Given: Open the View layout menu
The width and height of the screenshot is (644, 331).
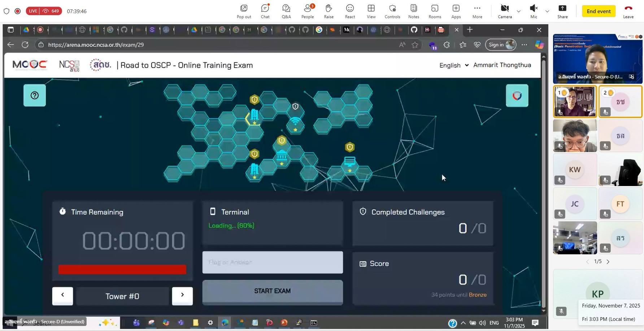Looking at the screenshot, I should click(x=371, y=11).
